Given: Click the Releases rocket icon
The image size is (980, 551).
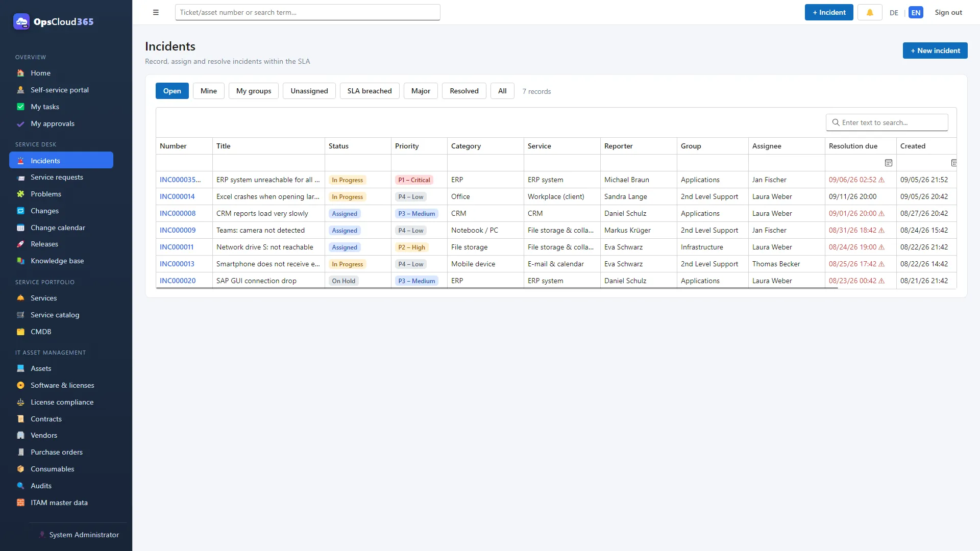Looking at the screenshot, I should pyautogui.click(x=20, y=244).
